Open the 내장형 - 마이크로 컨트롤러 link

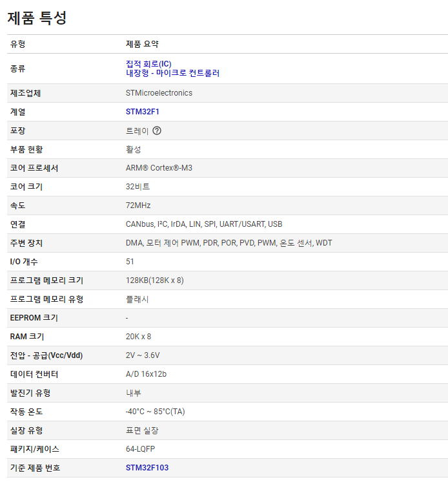coord(172,73)
